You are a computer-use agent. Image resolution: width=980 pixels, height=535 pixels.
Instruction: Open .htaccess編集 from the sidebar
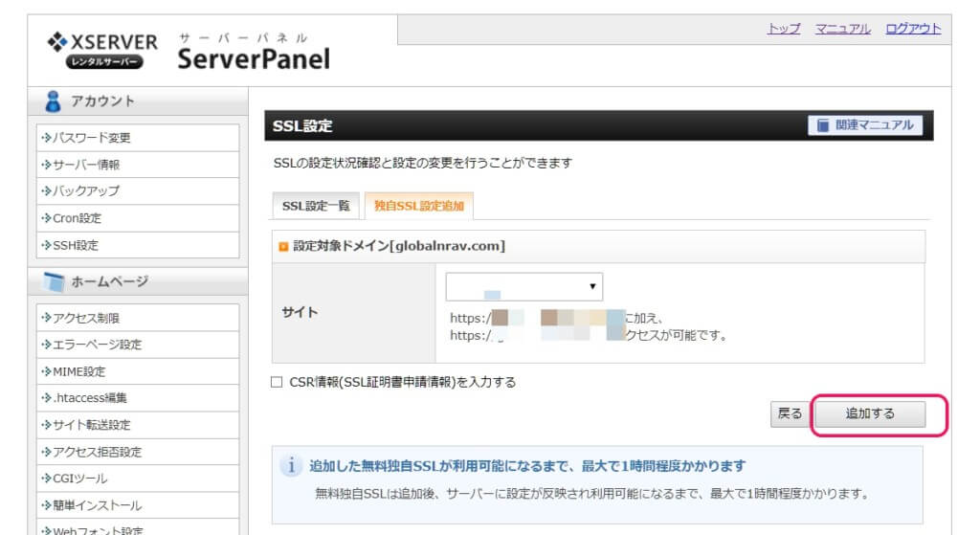91,398
